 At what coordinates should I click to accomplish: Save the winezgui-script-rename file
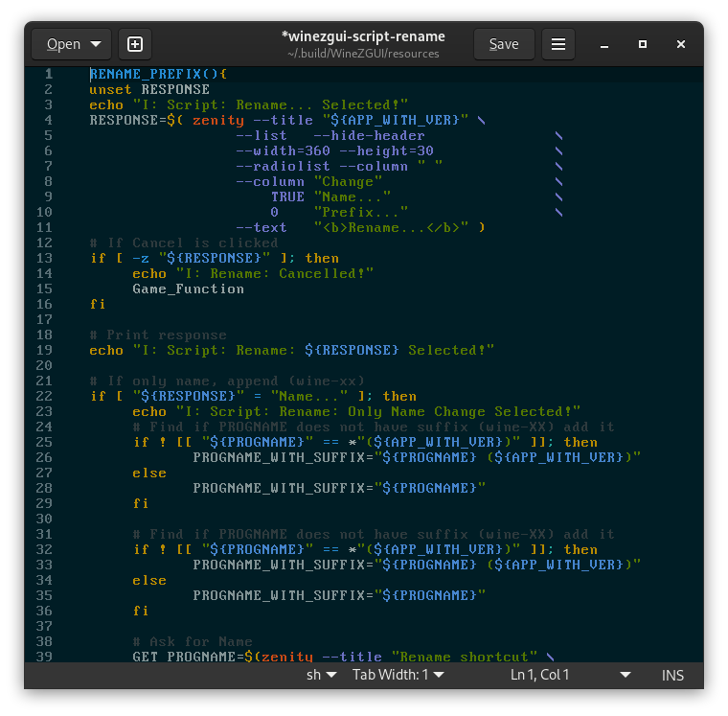point(504,44)
